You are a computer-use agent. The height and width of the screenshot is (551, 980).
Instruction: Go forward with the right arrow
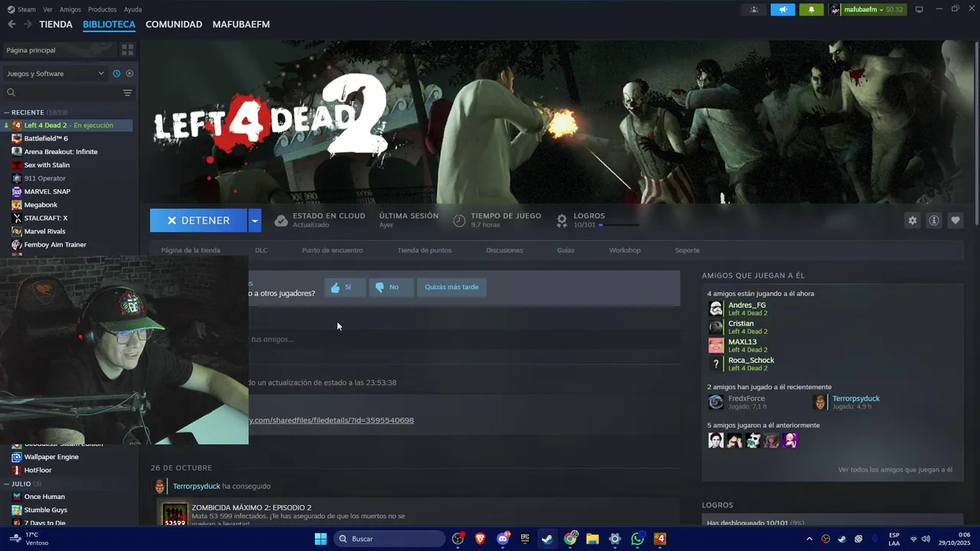point(28,24)
